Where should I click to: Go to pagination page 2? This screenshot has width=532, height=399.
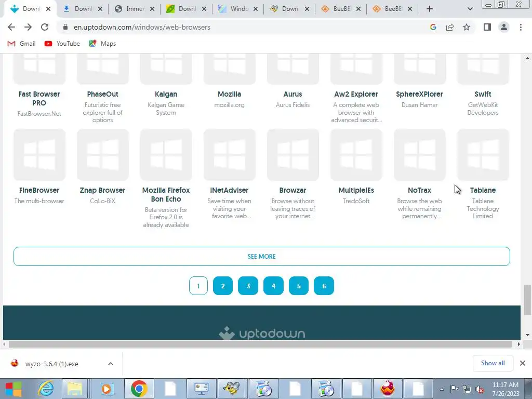[223, 286]
